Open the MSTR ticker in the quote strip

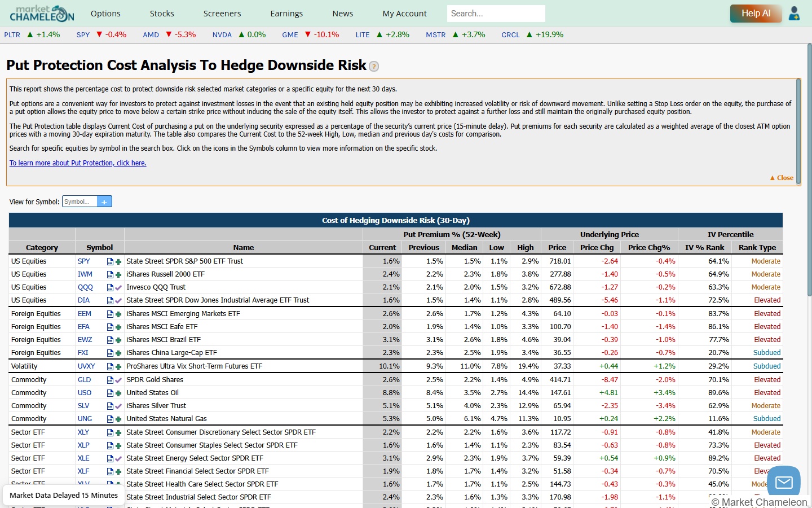436,35
